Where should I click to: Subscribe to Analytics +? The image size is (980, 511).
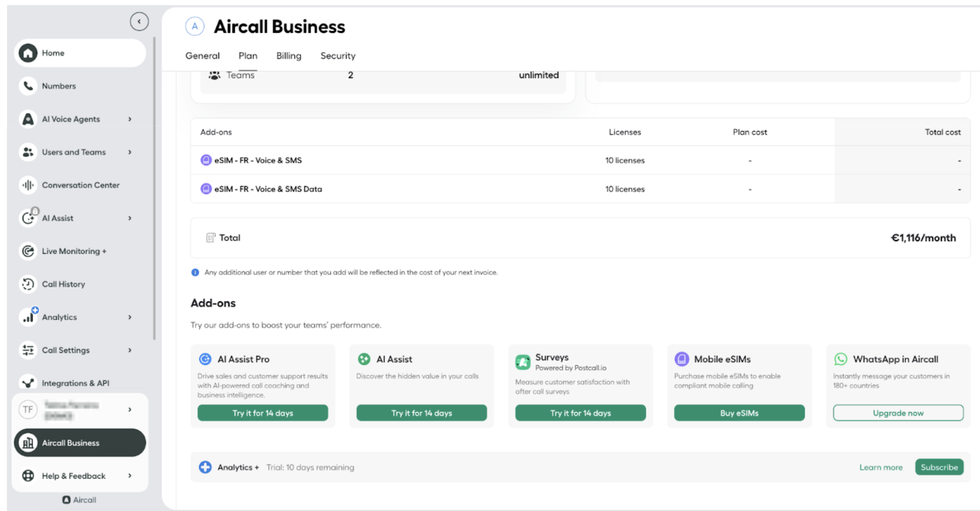(x=939, y=467)
